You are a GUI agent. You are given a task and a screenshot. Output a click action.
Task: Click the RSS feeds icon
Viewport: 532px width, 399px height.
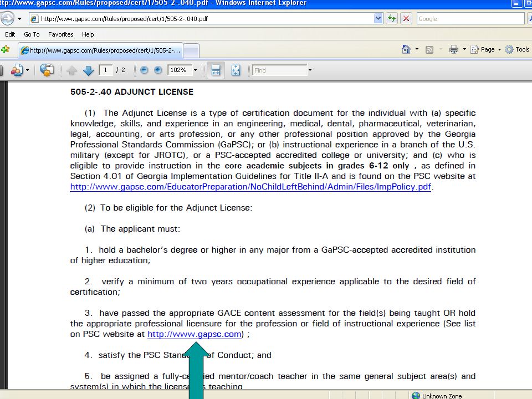click(429, 50)
